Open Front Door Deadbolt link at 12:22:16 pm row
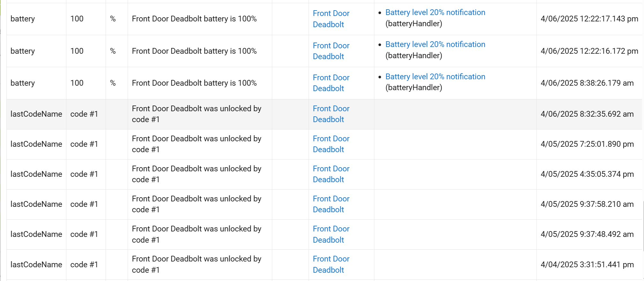The image size is (644, 281). pyautogui.click(x=331, y=51)
